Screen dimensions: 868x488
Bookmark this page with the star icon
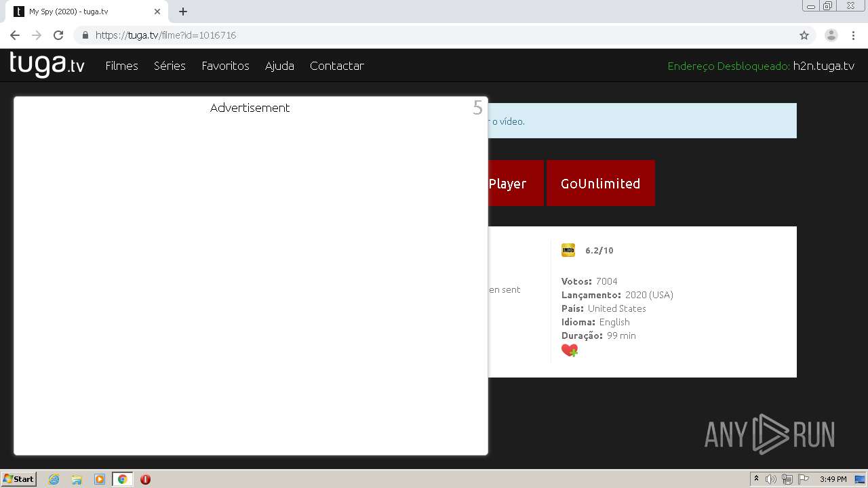(804, 35)
